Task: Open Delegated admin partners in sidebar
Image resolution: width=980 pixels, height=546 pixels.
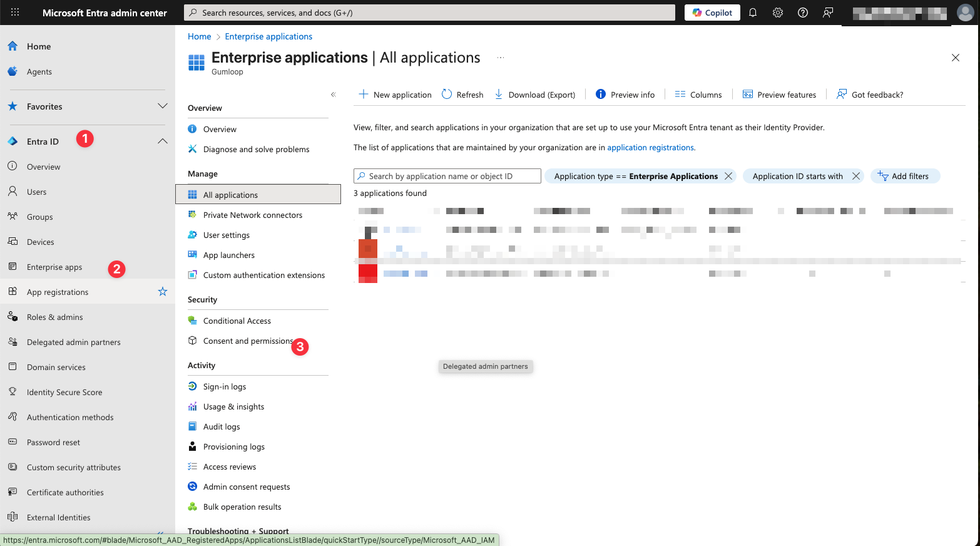Action: [74, 342]
